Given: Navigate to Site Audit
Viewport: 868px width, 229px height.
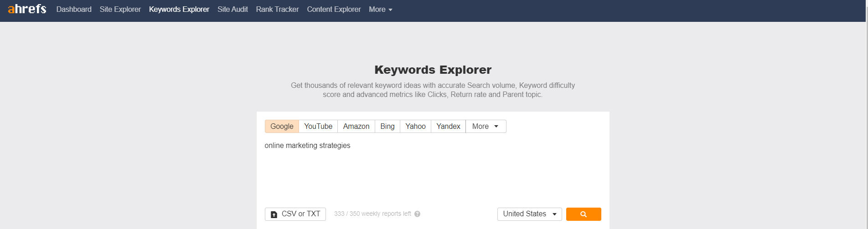Looking at the screenshot, I should (232, 9).
